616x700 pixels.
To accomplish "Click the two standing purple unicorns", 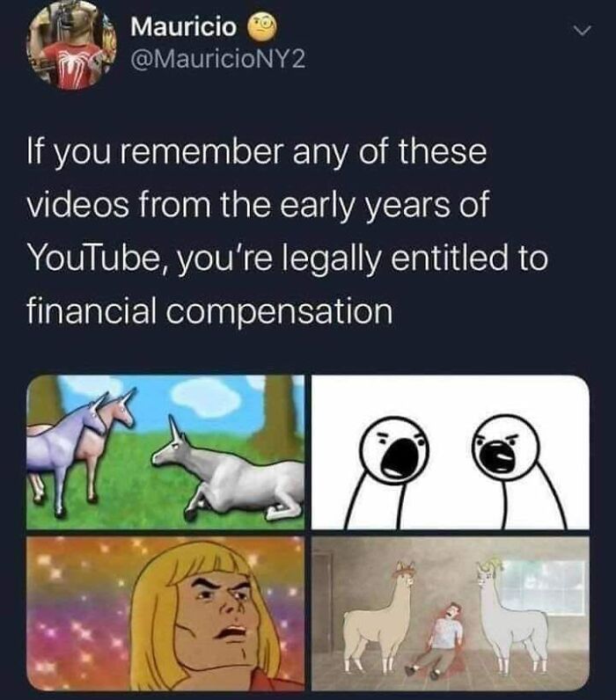I will (x=79, y=450).
